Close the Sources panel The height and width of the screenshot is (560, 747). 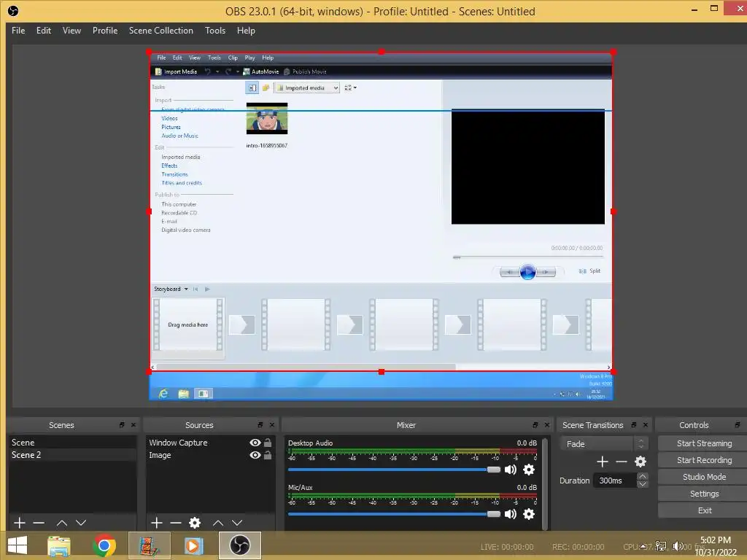pos(272,425)
